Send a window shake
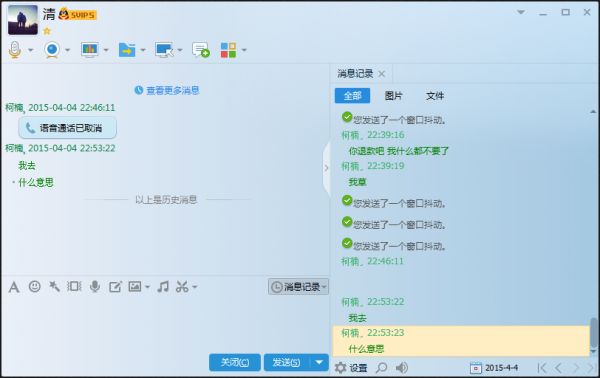600x378 pixels. coord(74,286)
